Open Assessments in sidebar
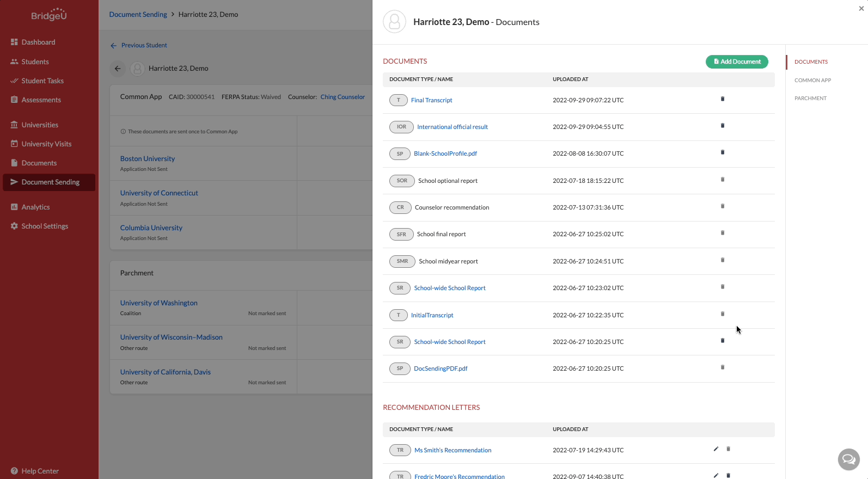The image size is (868, 479). coord(41,100)
